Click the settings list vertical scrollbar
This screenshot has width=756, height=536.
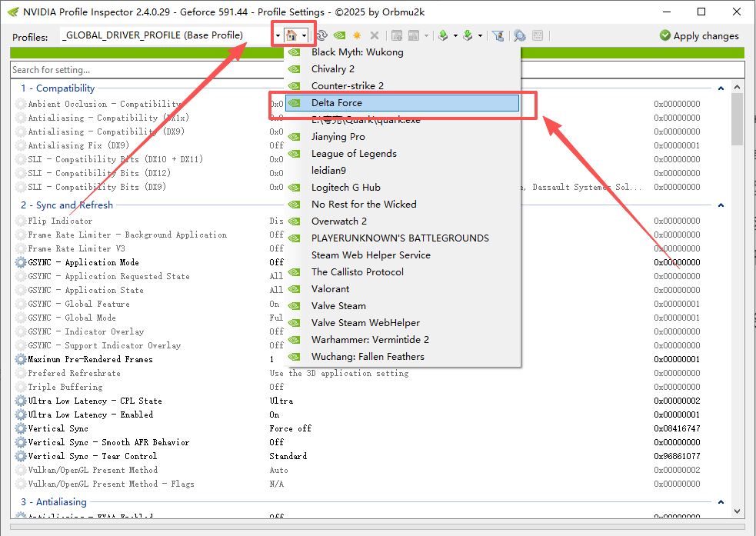737,308
